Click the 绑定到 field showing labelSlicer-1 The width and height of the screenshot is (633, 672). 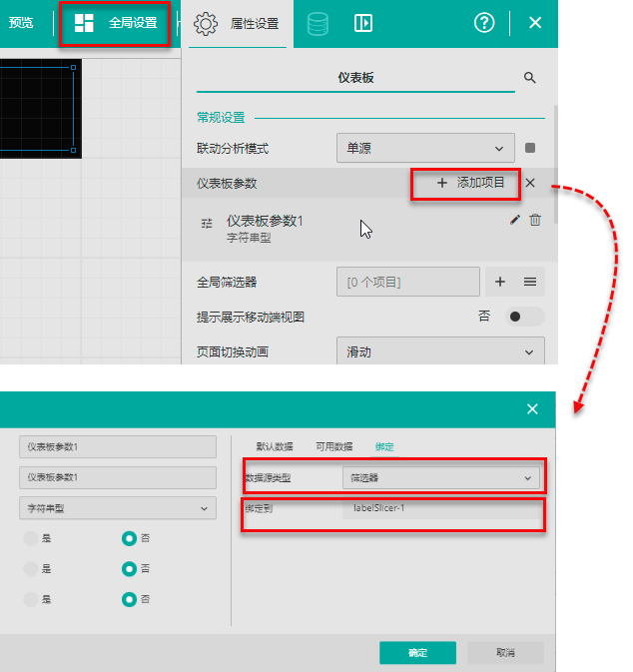pyautogui.click(x=440, y=509)
